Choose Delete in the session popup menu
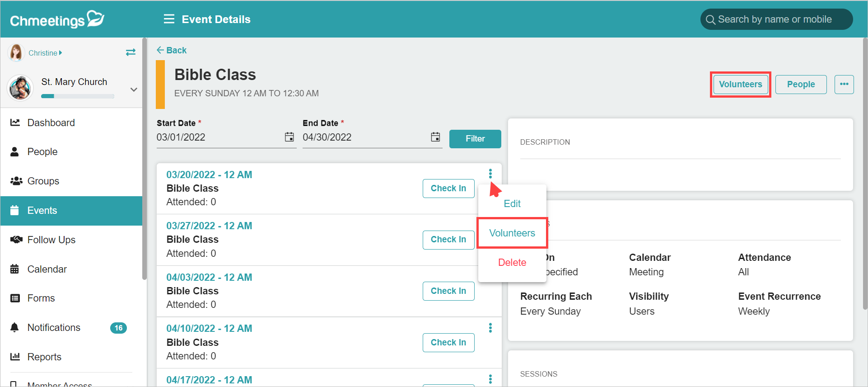 coord(512,263)
